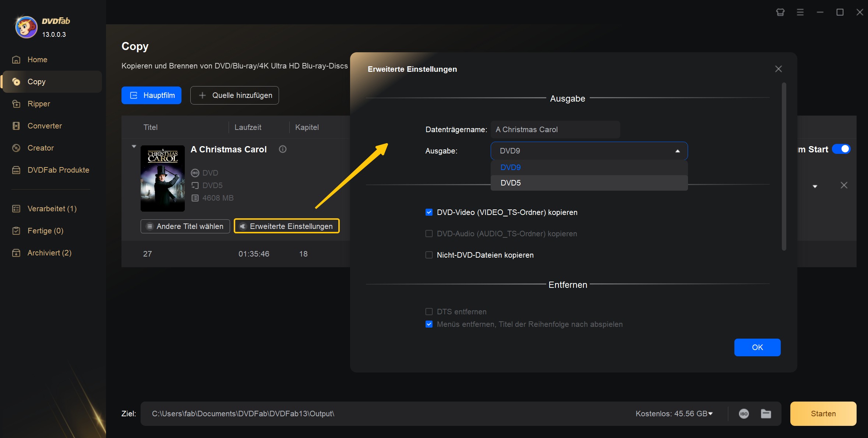Click the settings dialog vertical scrollbar
The image size is (868, 438).
click(784, 166)
